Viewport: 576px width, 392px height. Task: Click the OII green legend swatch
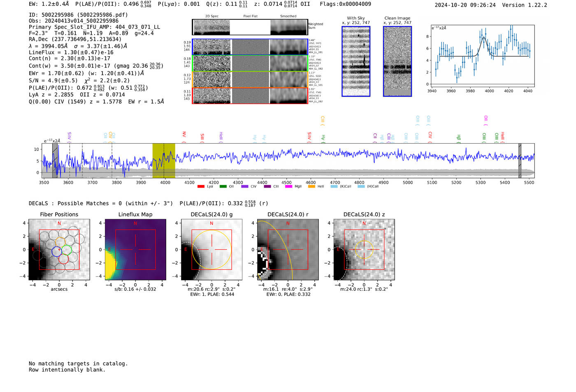click(x=223, y=186)
